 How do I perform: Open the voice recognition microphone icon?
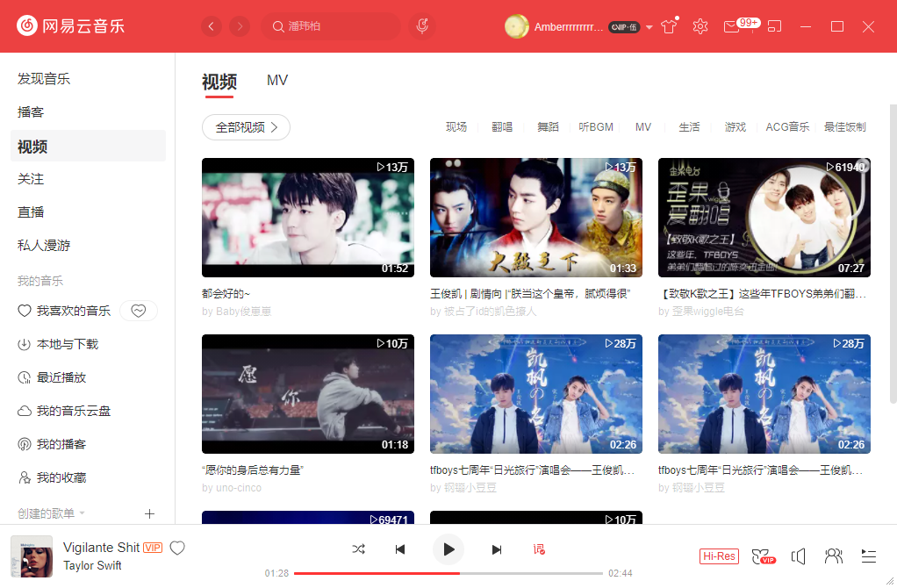[422, 26]
